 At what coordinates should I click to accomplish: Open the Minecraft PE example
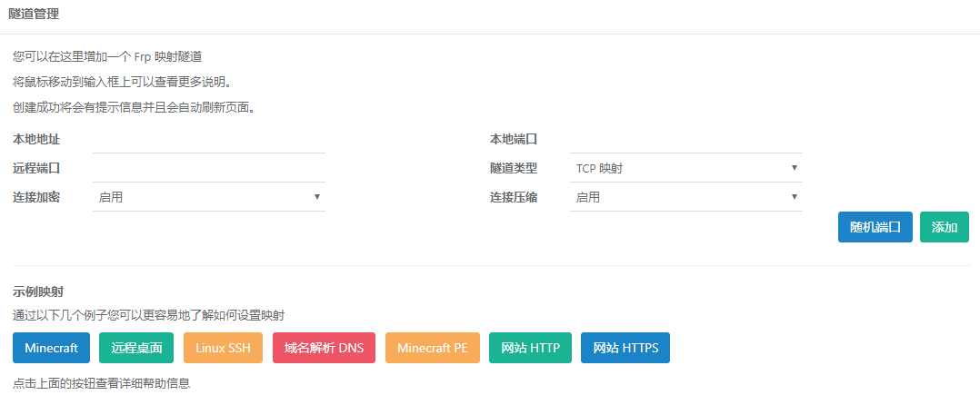(x=432, y=349)
